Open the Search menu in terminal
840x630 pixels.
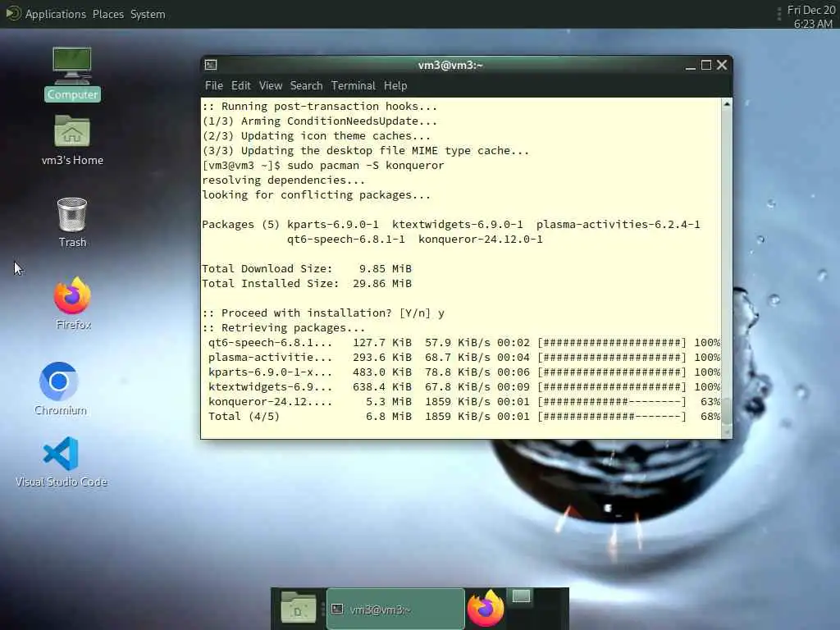[x=306, y=85]
